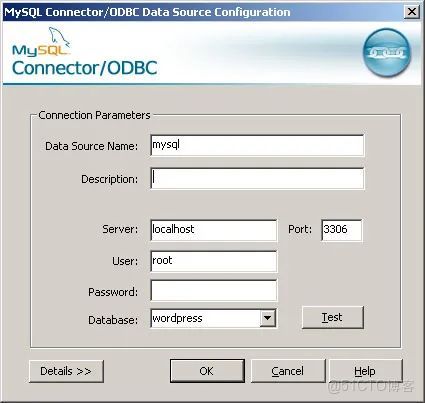
Task: Click the Connection Parameters group label
Action: (x=94, y=115)
